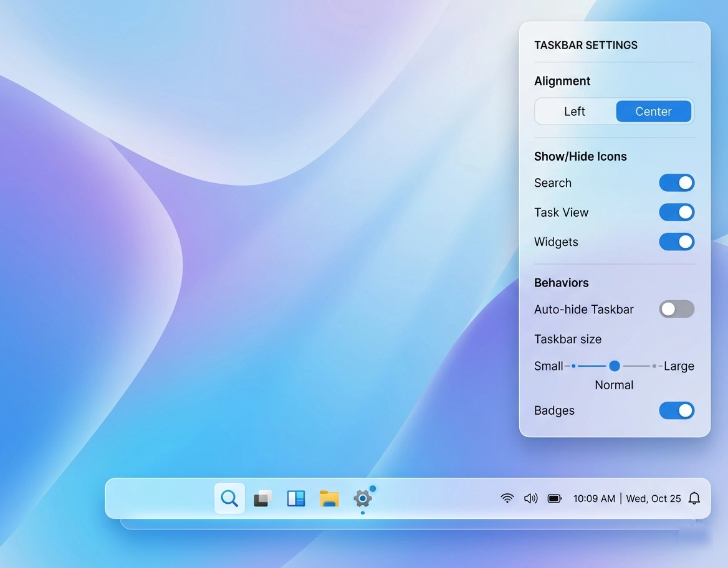
Task: Select Left taskbar alignment
Action: point(575,111)
